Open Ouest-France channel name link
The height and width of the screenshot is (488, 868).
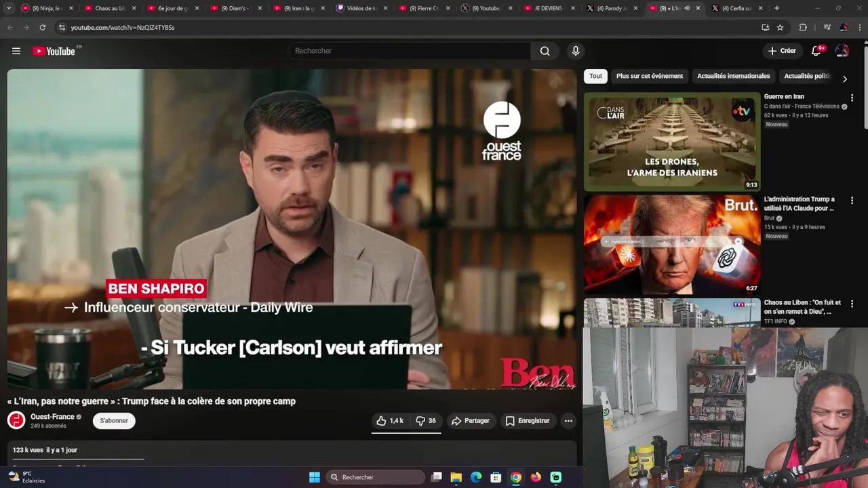pos(52,416)
